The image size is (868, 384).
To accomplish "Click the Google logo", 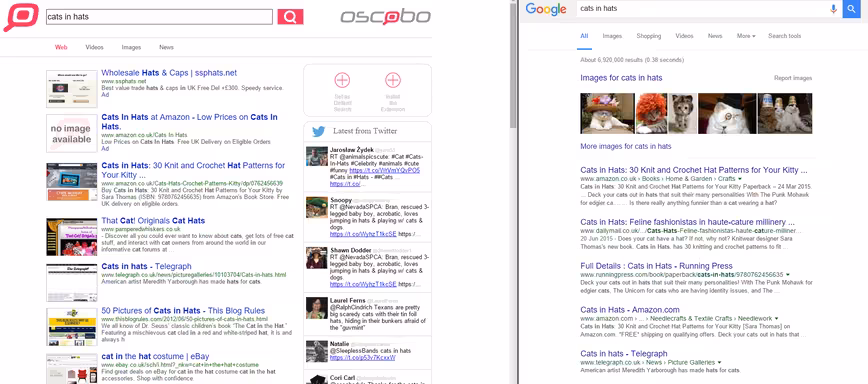I will click(x=546, y=9).
